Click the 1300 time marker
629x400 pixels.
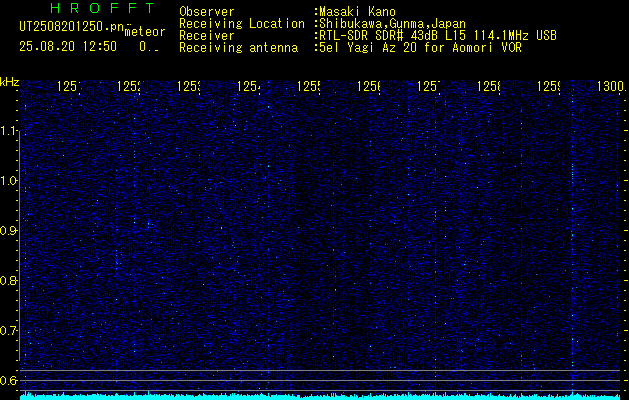tap(611, 86)
